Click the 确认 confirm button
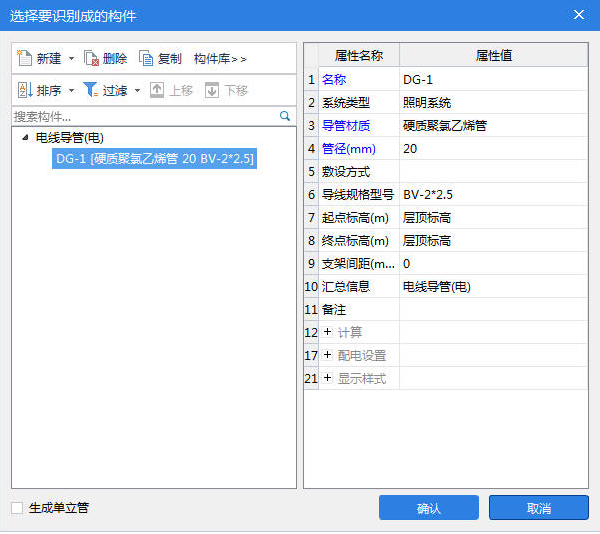The image size is (600, 534). tap(428, 508)
